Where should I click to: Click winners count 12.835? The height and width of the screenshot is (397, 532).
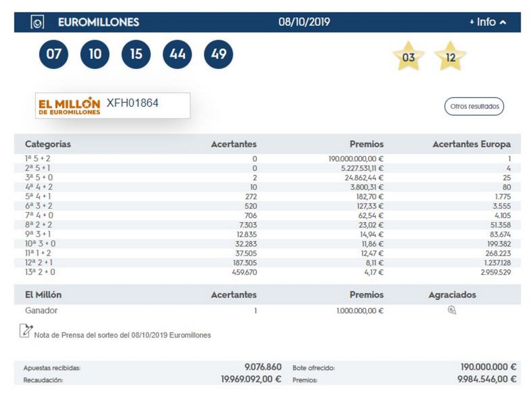click(x=247, y=234)
